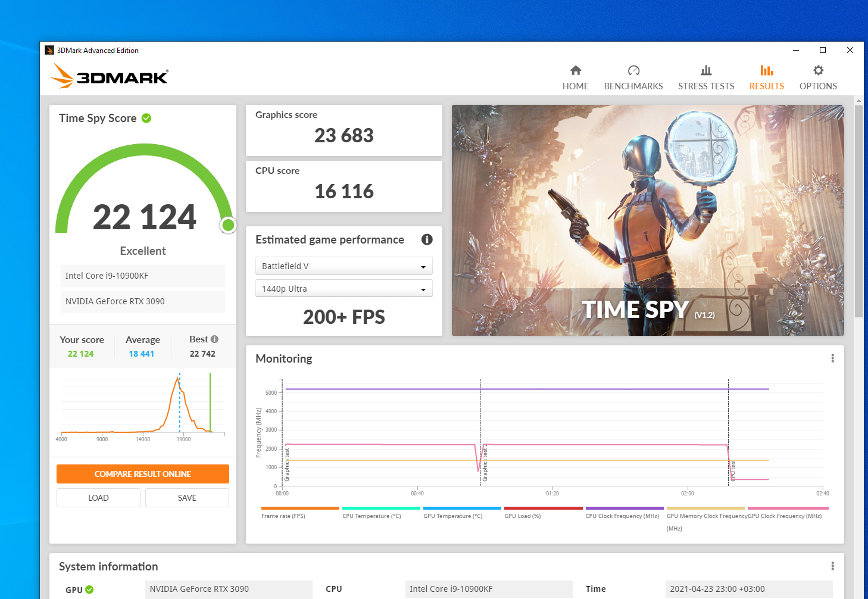
Task: Click the NVIDIA GeForce RTX 3090 field under score
Action: pyautogui.click(x=143, y=301)
